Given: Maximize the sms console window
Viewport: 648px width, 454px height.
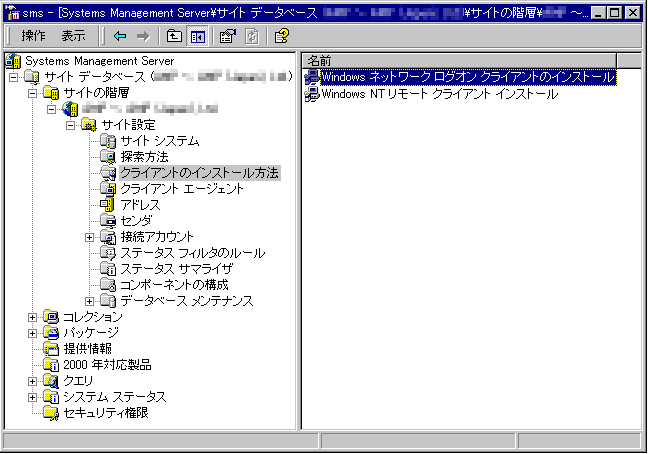Looking at the screenshot, I should pos(615,13).
